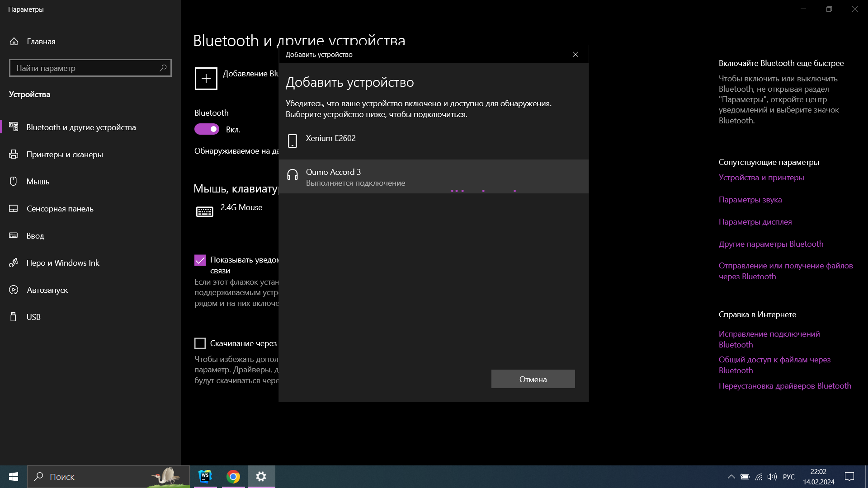Open the Wi-Fi network tray icon
868x488 pixels.
[x=759, y=477]
